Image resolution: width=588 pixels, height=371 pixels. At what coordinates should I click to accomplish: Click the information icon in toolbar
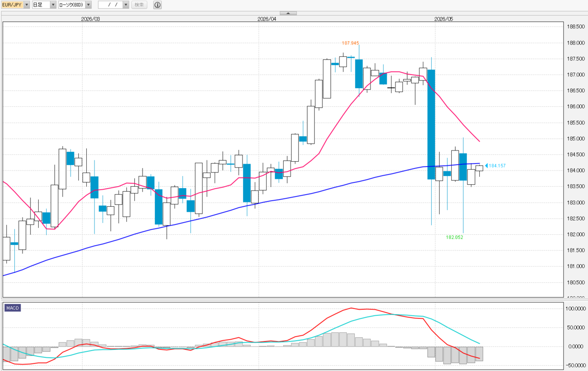pos(157,5)
